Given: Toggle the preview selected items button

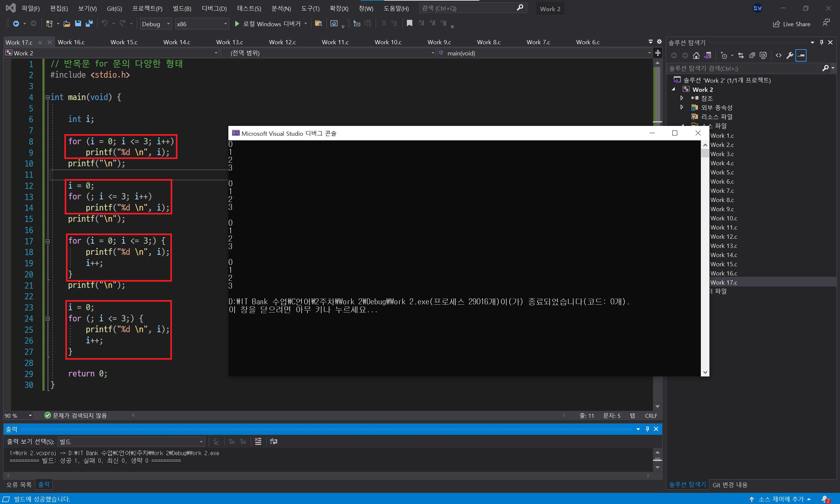Looking at the screenshot, I should (x=801, y=55).
